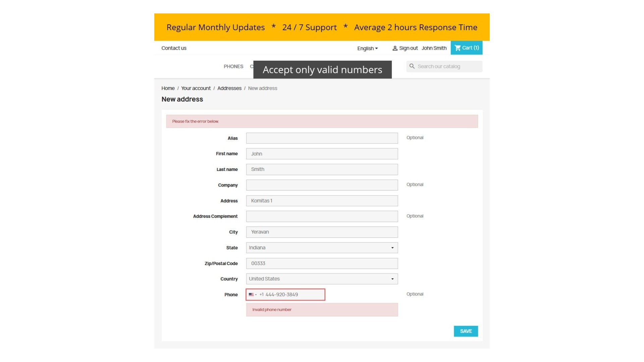Open John Smith account link

pos(434,48)
